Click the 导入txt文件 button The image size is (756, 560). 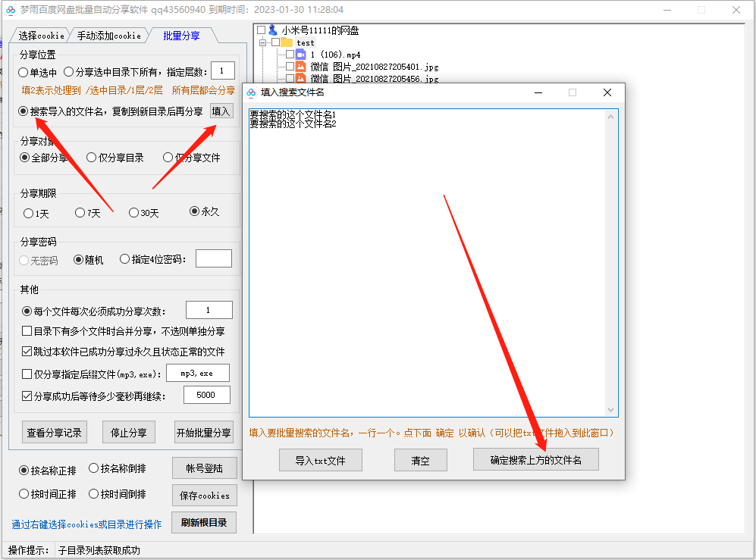[320, 459]
